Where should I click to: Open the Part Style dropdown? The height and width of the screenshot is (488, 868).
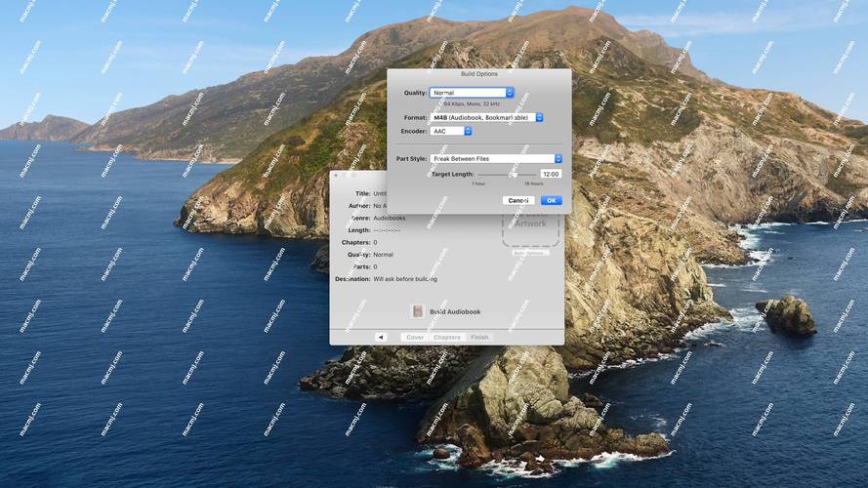(497, 158)
